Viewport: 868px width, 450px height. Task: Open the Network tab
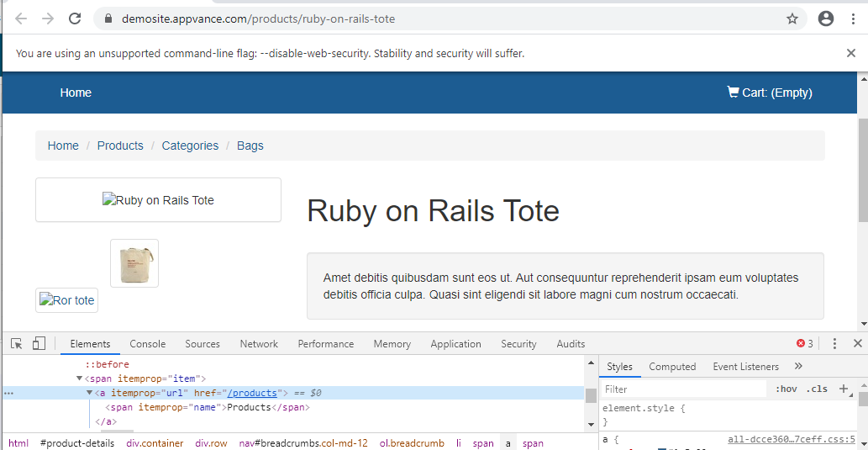(259, 343)
